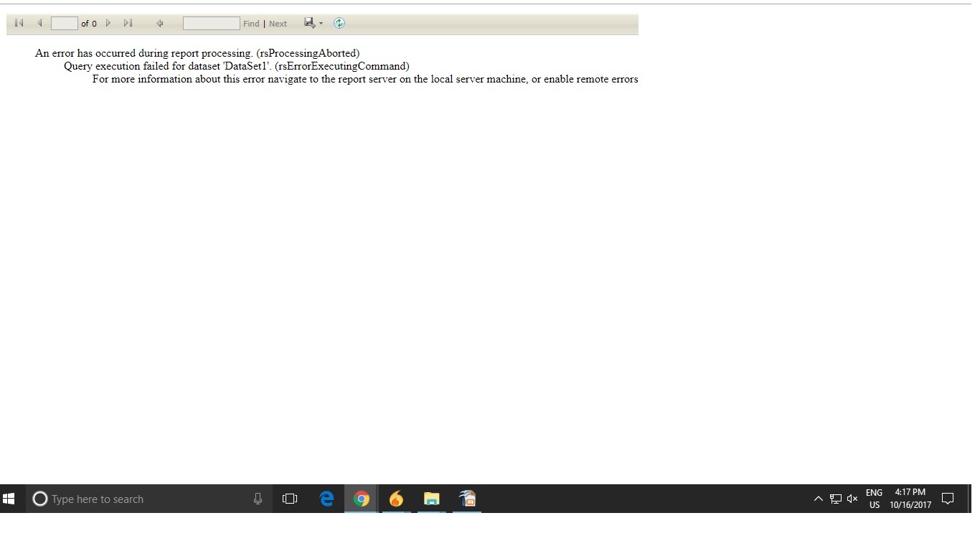This screenshot has width=980, height=551.
Task: Go back to parent report arrow
Action: (x=159, y=23)
